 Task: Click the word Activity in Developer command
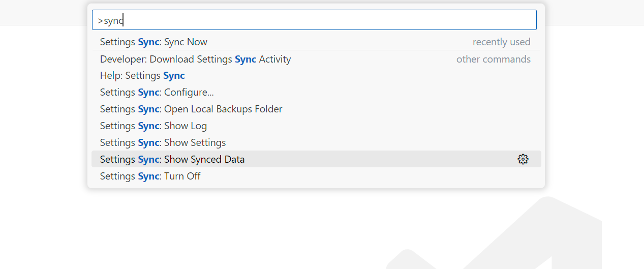pos(275,59)
